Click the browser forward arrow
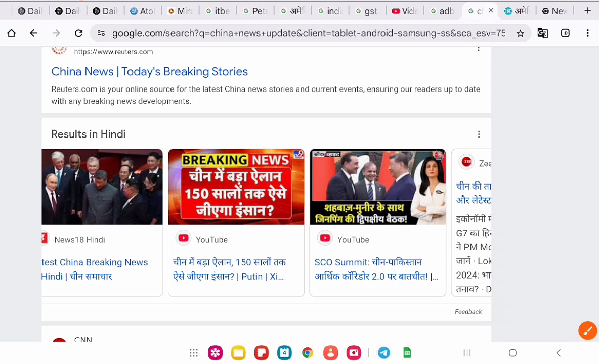Viewport: 599px width, 364px height. click(x=56, y=33)
